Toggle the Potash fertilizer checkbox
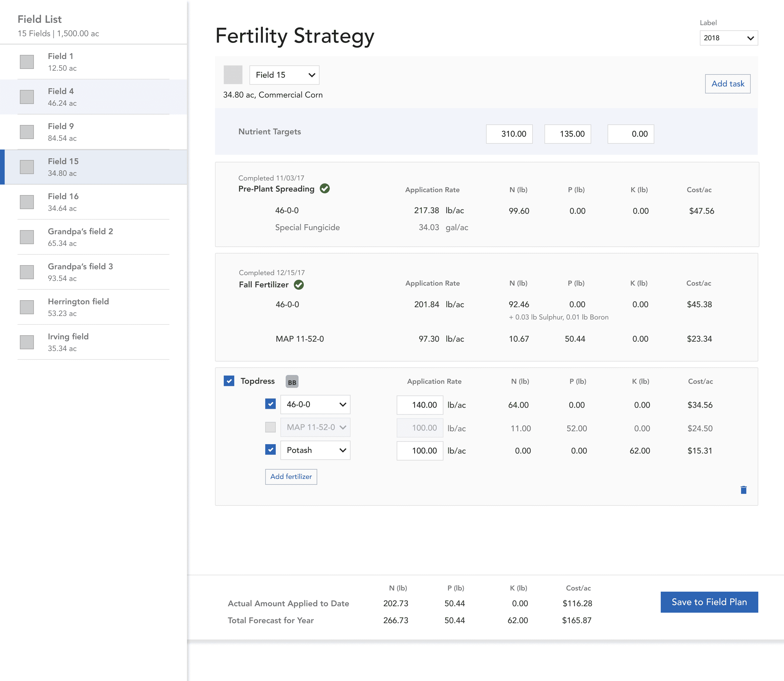Screen dimensions: 784x681 [x=270, y=449]
